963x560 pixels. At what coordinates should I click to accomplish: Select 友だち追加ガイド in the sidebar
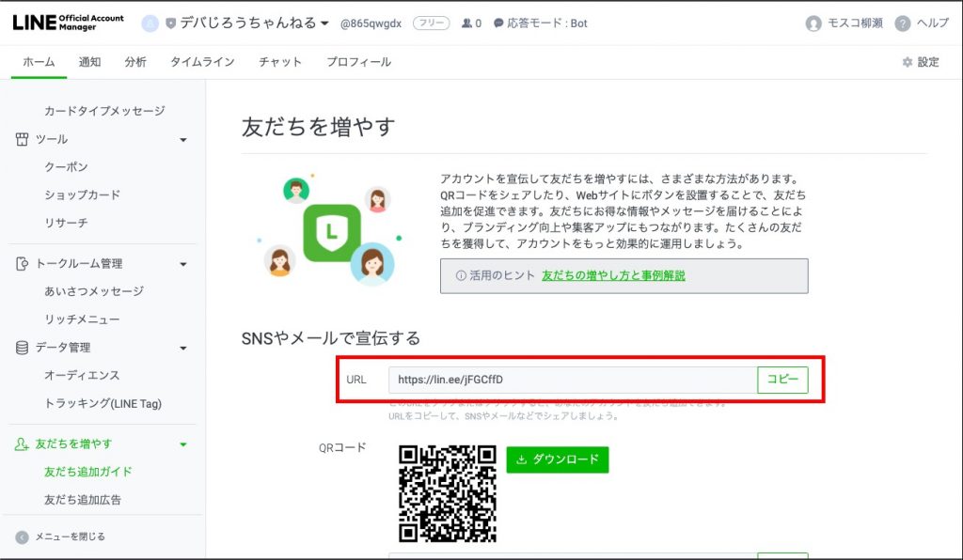tap(88, 472)
